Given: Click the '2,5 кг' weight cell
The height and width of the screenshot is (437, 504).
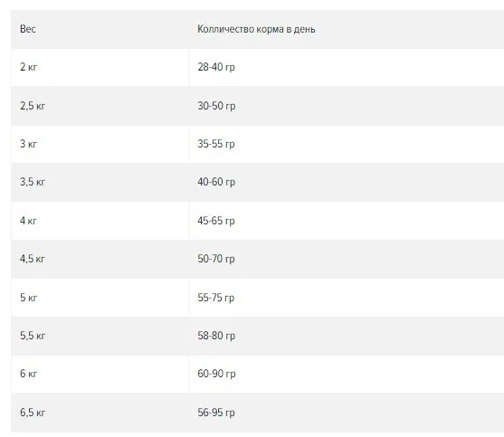Looking at the screenshot, I should (33, 106).
